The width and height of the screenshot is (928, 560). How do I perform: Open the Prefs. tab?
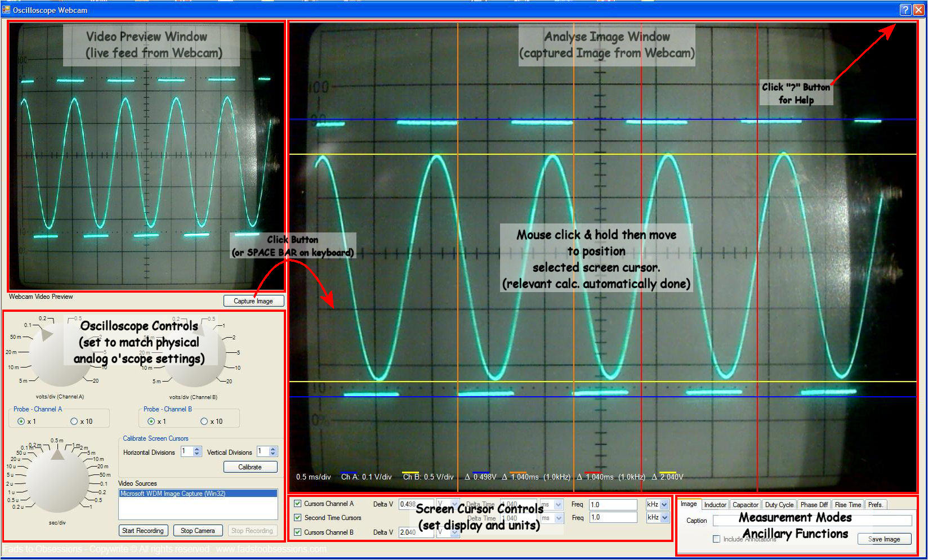(876, 505)
